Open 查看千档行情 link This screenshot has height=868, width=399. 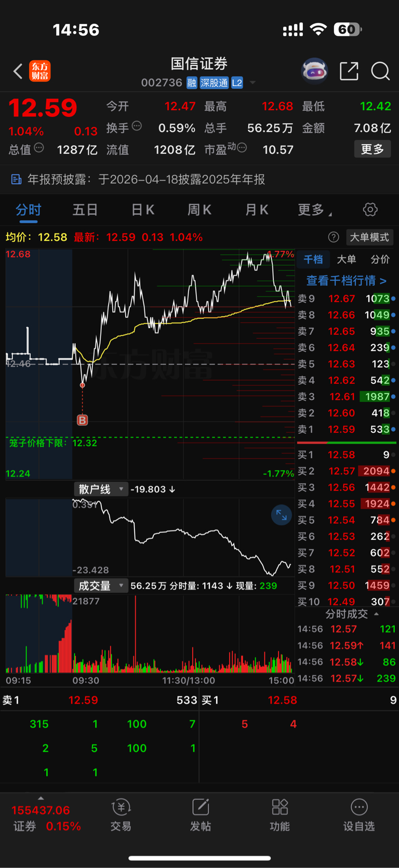tap(346, 281)
